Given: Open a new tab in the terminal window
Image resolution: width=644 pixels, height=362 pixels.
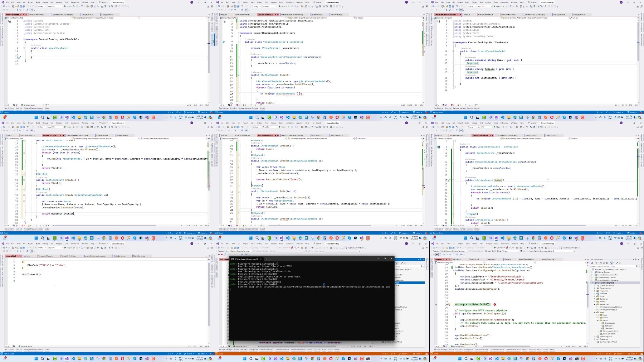Looking at the screenshot, I should (267, 259).
